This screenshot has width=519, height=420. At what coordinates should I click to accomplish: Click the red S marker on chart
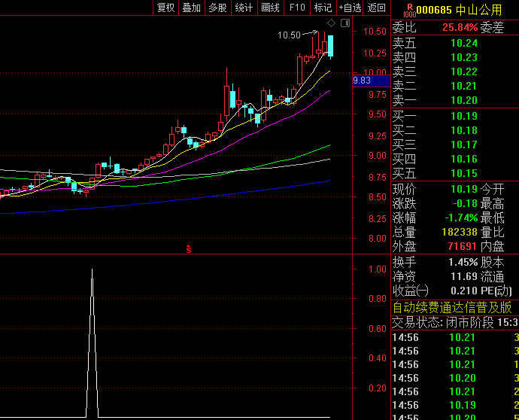(189, 249)
